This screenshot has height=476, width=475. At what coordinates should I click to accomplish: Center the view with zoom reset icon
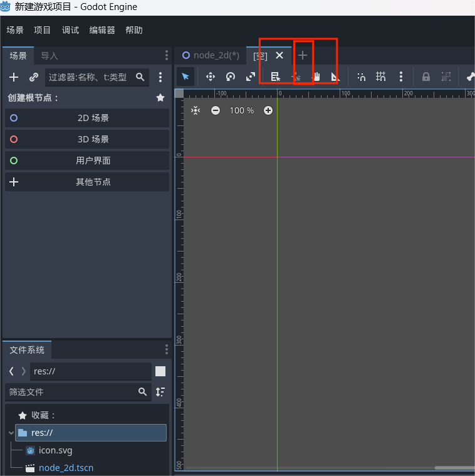(x=196, y=110)
